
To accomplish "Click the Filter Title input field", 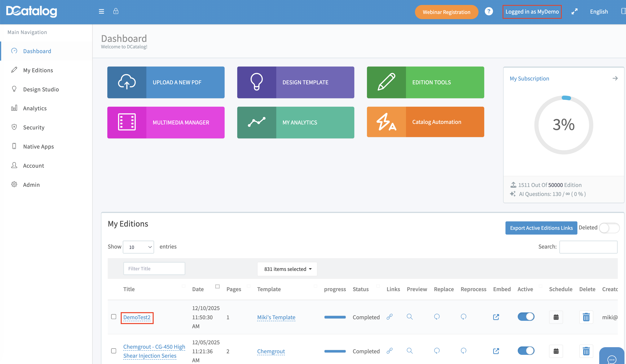I will pyautogui.click(x=154, y=269).
